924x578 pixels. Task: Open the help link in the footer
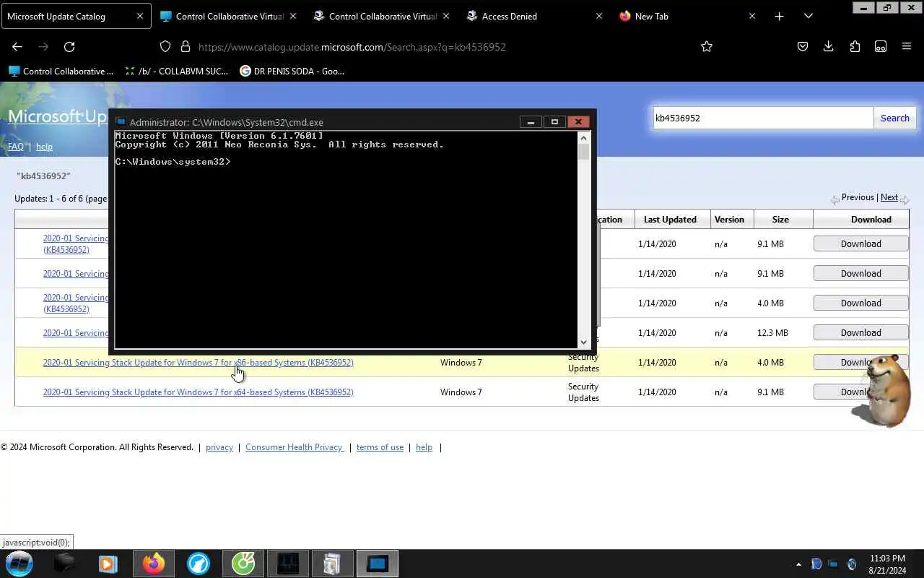point(424,447)
